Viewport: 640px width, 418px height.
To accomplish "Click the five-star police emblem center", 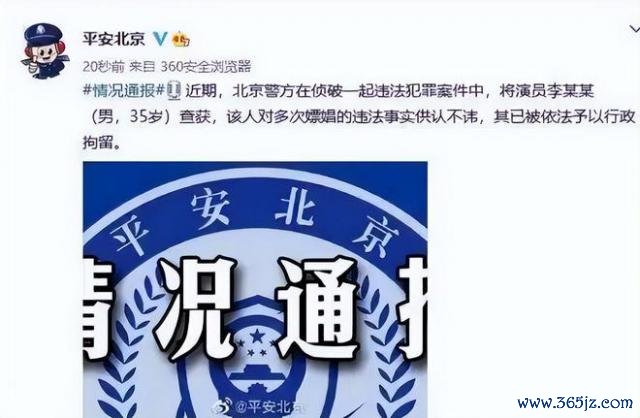I will (257, 336).
